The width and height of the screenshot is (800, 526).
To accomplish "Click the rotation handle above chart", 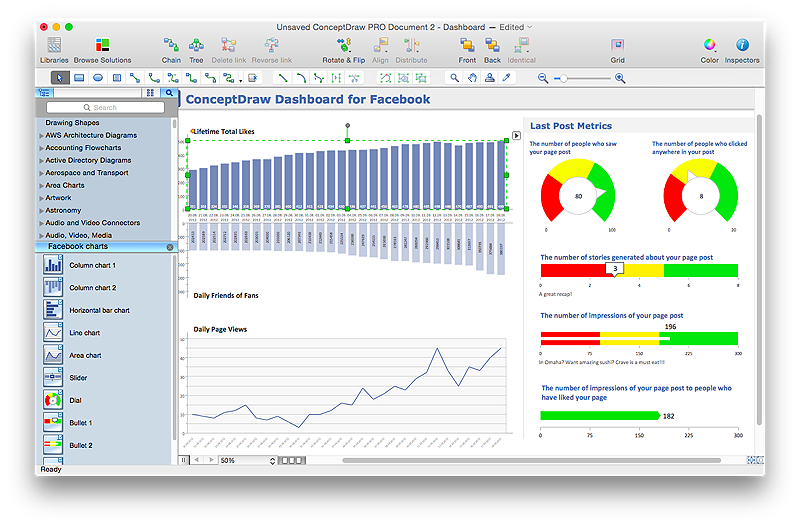I will (347, 125).
